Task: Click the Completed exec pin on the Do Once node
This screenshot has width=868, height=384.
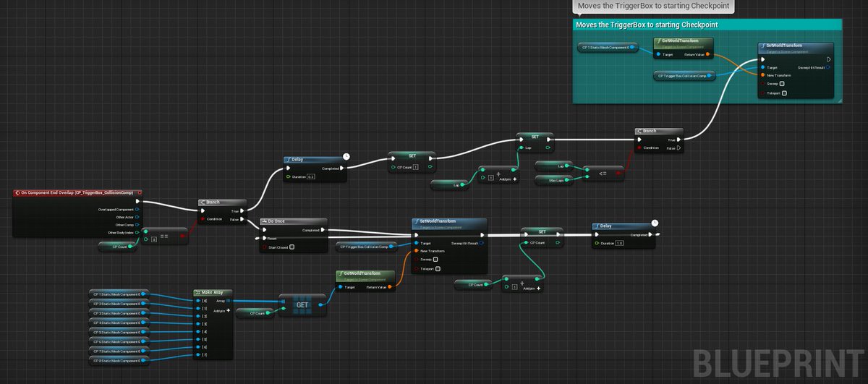Action: (x=322, y=230)
